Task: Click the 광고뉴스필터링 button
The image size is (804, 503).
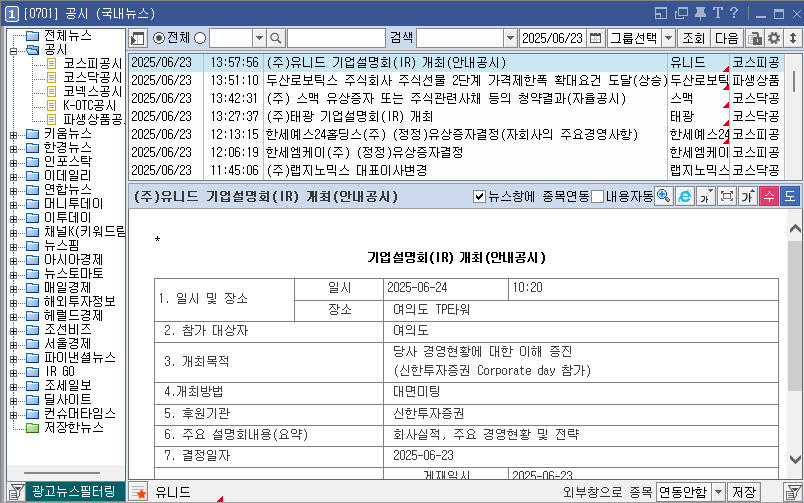Action: click(73, 492)
